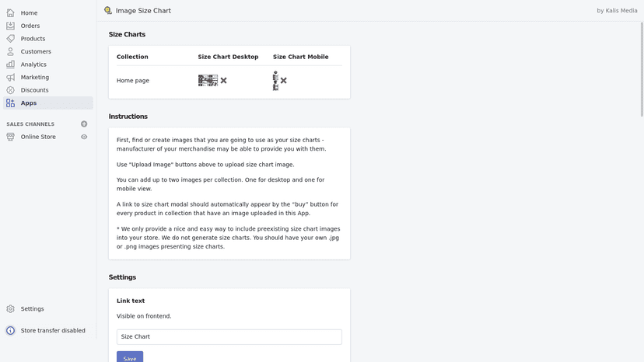Click the Visible on frontend text
This screenshot has width=644, height=362.
tap(144, 316)
